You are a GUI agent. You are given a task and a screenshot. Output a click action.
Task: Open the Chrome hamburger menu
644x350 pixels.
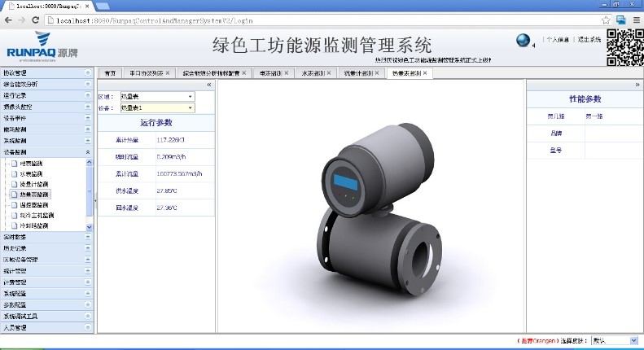point(636,20)
